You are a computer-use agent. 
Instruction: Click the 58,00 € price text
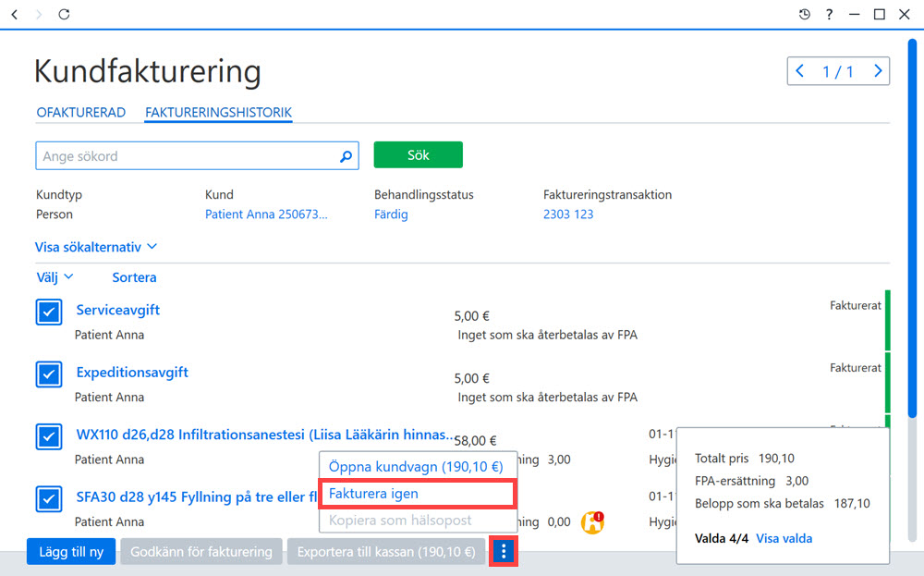(475, 440)
